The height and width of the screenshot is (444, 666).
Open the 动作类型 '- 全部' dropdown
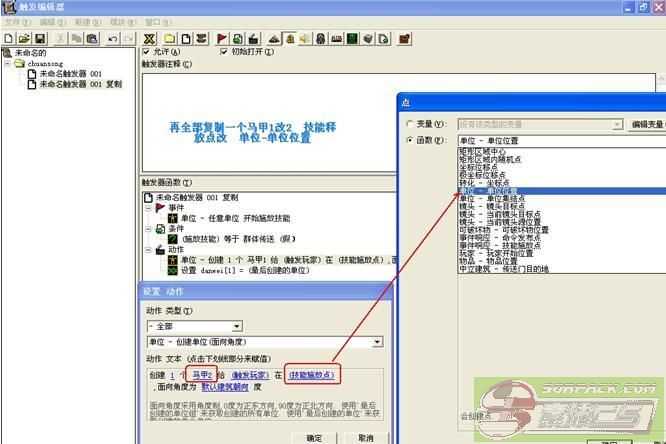click(x=236, y=326)
